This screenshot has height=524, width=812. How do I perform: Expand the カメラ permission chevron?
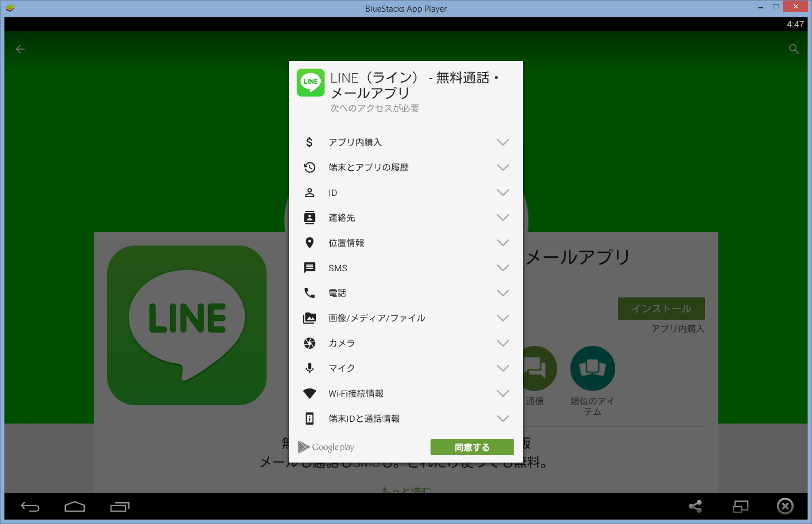(503, 343)
